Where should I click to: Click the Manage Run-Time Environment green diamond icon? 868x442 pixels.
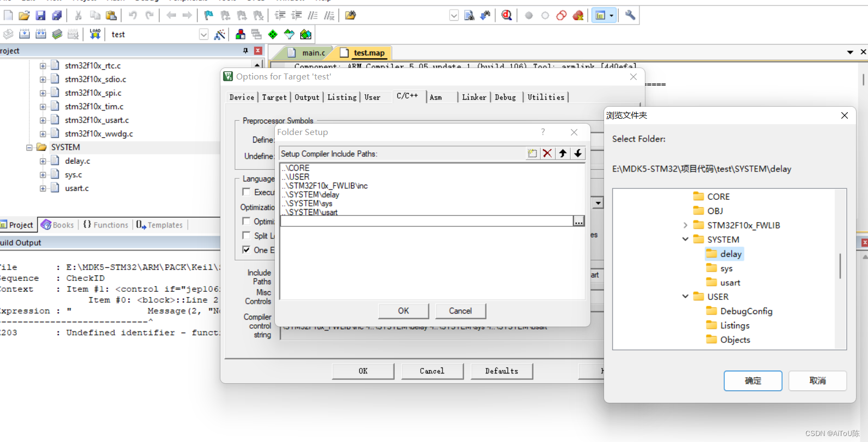point(273,34)
